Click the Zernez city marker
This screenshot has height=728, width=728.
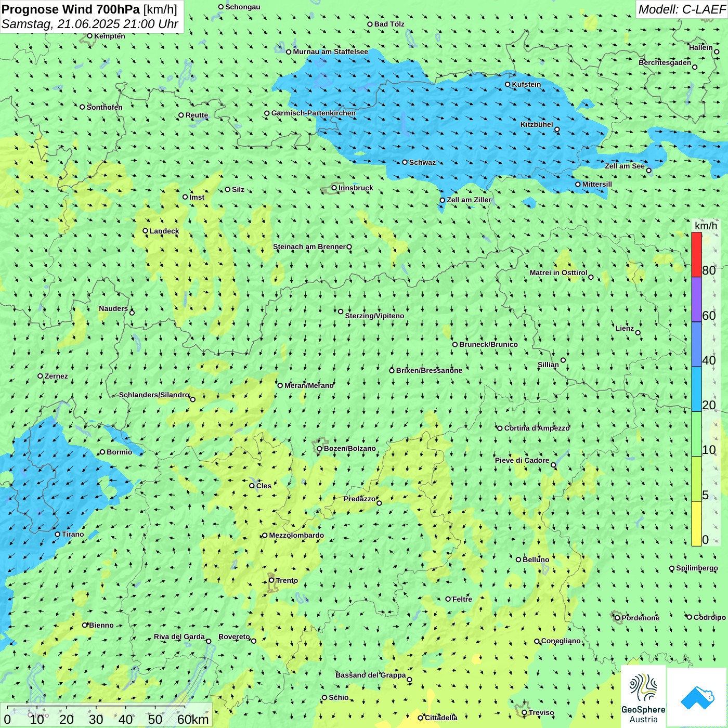click(x=41, y=376)
